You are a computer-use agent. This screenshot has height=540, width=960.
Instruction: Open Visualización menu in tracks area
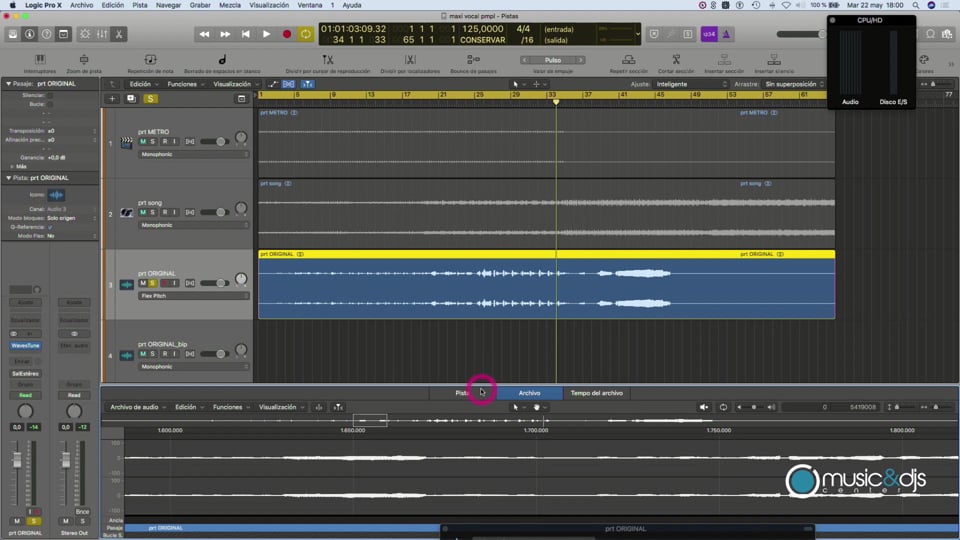[236, 84]
